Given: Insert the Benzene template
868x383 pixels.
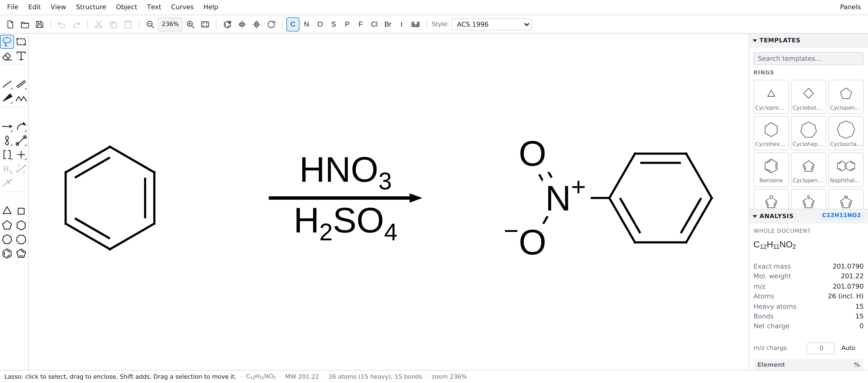Looking at the screenshot, I should point(771,170).
